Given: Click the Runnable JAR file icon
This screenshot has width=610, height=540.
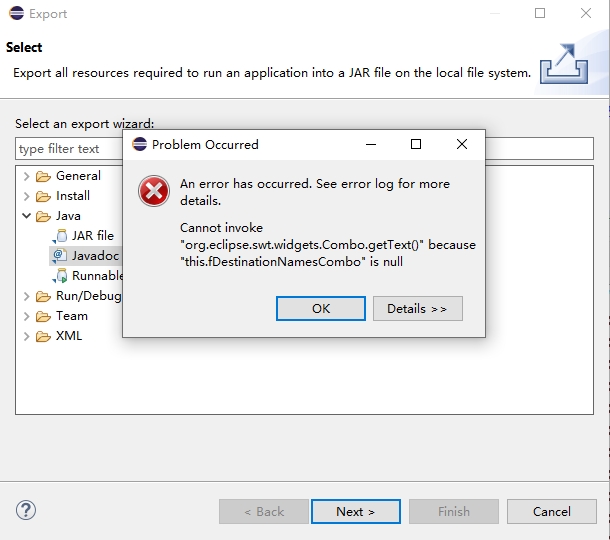Looking at the screenshot, I should tap(60, 276).
